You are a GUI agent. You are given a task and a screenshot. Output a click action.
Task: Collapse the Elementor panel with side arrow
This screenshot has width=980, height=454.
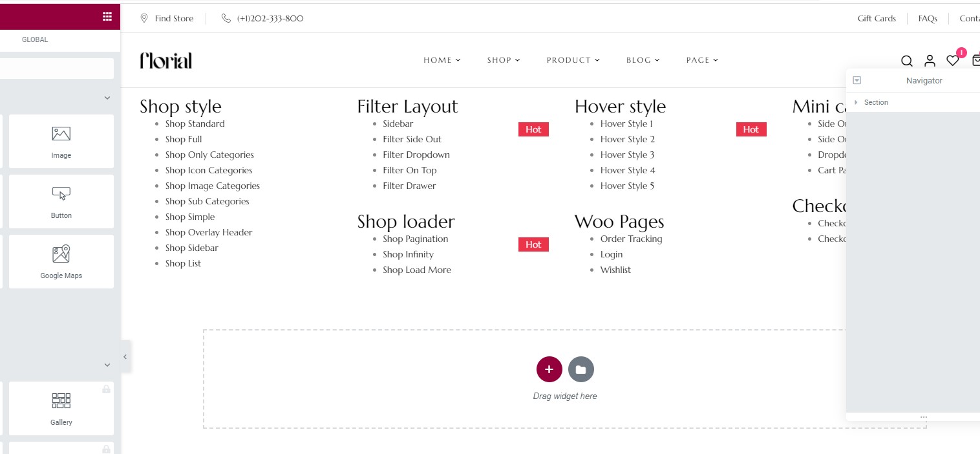pos(125,356)
